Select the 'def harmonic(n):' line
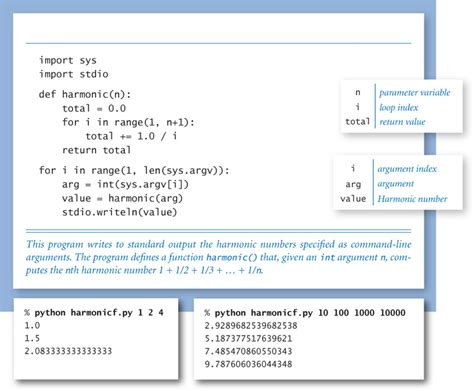The width and height of the screenshot is (474, 391). click(x=85, y=94)
